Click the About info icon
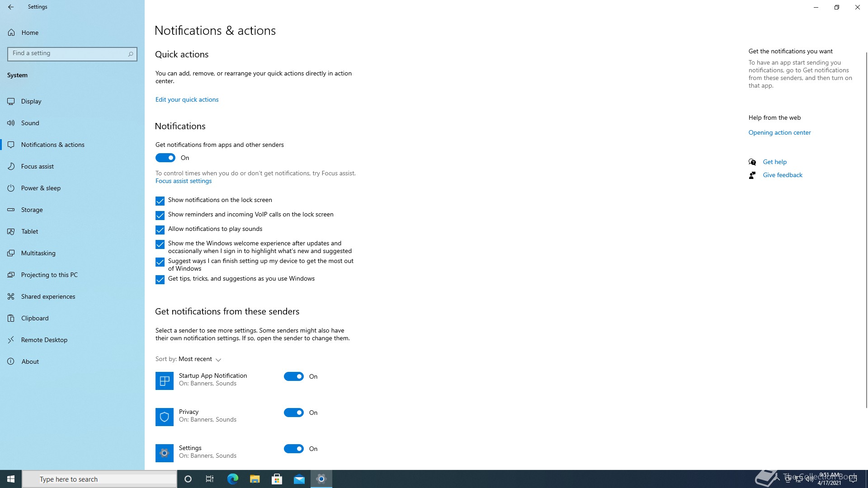Image resolution: width=868 pixels, height=488 pixels. [11, 361]
